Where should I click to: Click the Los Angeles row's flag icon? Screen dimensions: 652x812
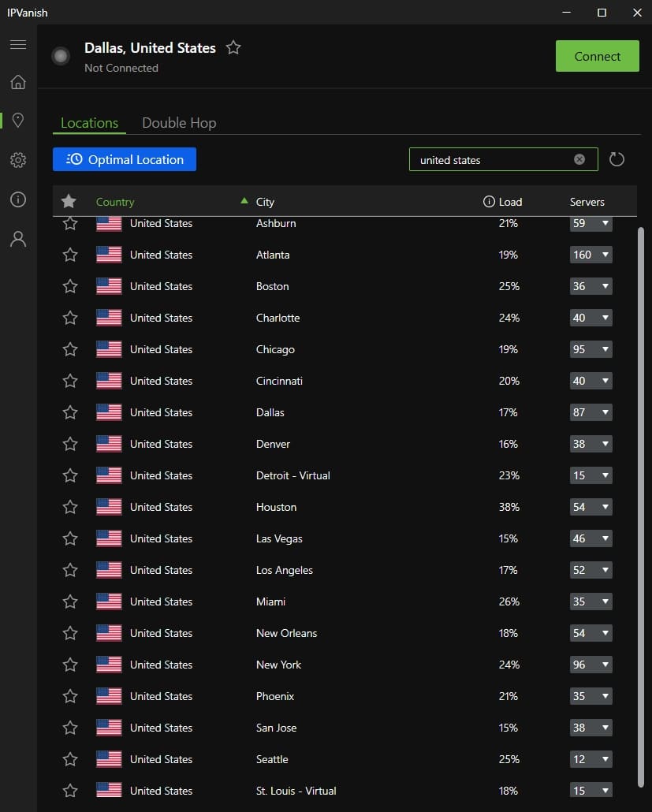click(109, 570)
